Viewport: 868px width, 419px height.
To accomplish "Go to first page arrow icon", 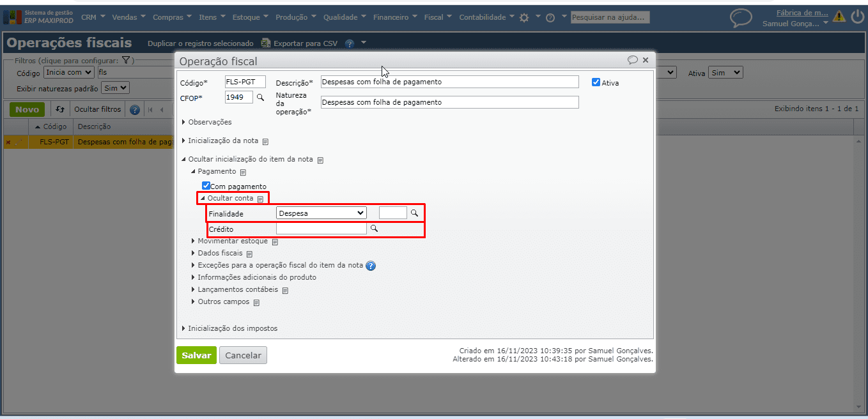I will tap(150, 110).
